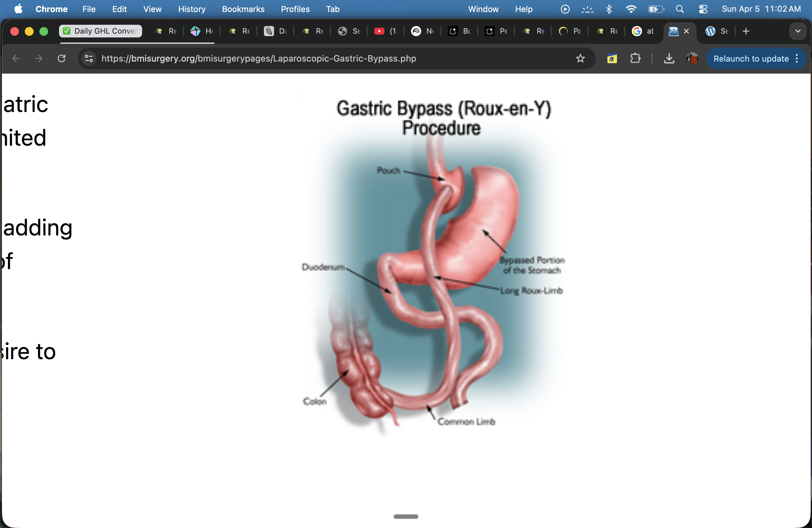The width and height of the screenshot is (812, 528).
Task: Open the Control Center in the menu bar
Action: tap(703, 9)
